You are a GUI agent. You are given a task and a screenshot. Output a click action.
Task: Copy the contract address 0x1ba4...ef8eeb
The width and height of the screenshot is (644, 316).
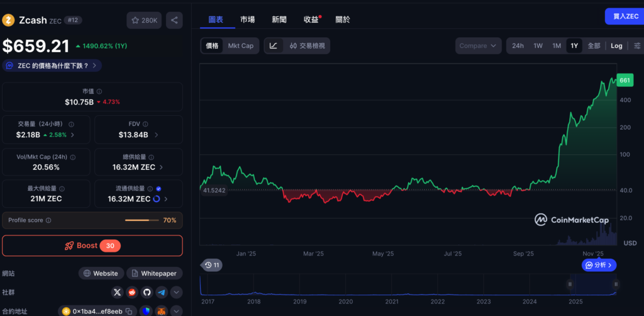(x=128, y=311)
